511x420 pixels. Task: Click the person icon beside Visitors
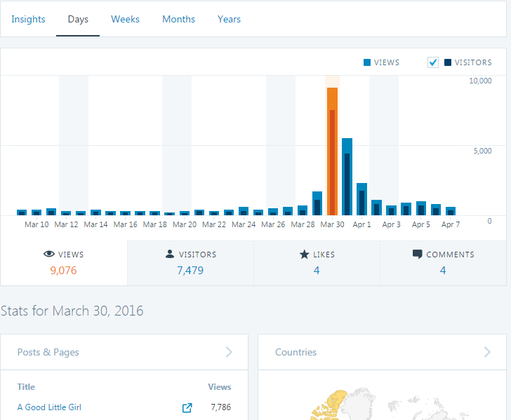tap(170, 255)
